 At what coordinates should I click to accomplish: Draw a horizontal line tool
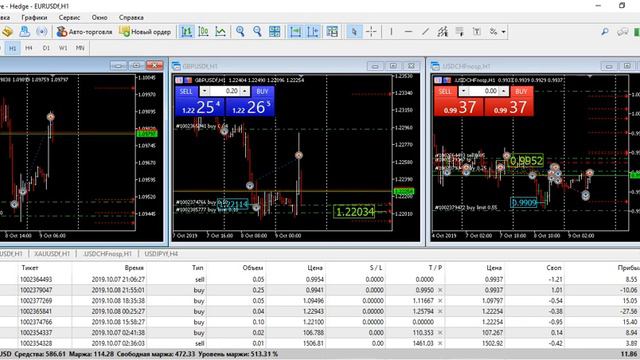408,32
